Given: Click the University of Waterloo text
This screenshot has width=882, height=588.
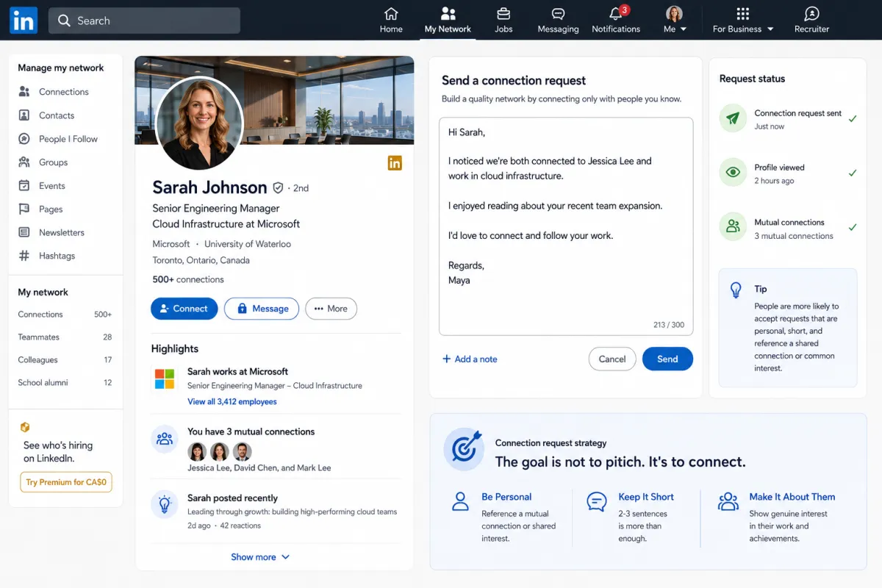Looking at the screenshot, I should (x=248, y=244).
